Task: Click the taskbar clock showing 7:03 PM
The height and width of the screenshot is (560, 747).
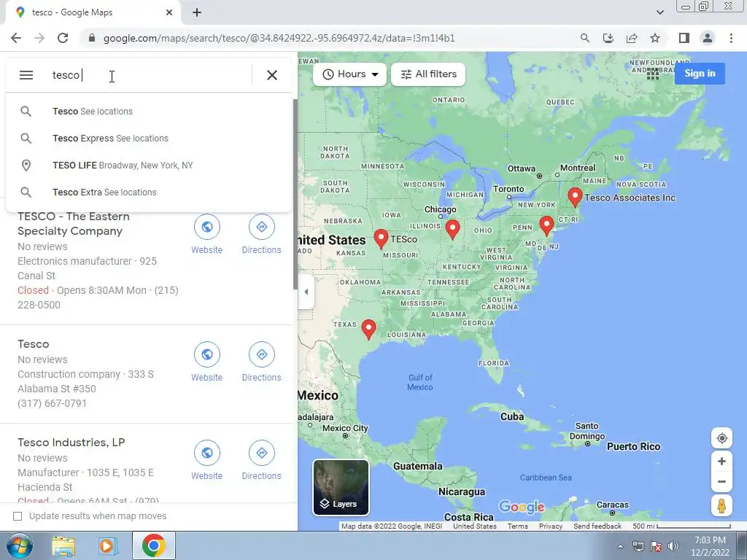Action: pyautogui.click(x=710, y=546)
